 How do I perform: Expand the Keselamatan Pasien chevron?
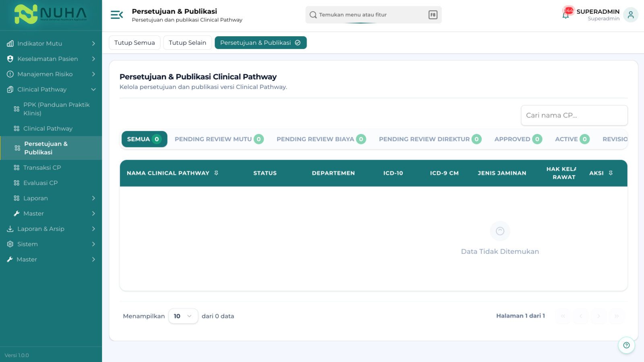click(x=93, y=59)
